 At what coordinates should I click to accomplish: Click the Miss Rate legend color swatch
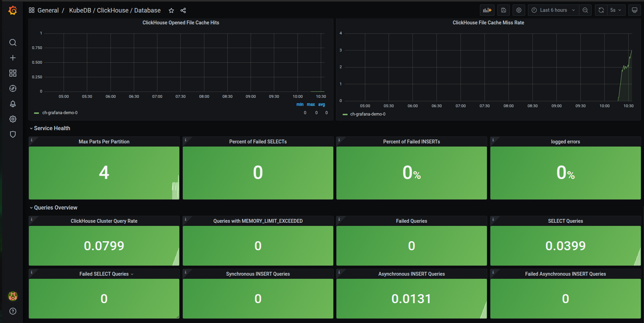(x=345, y=115)
